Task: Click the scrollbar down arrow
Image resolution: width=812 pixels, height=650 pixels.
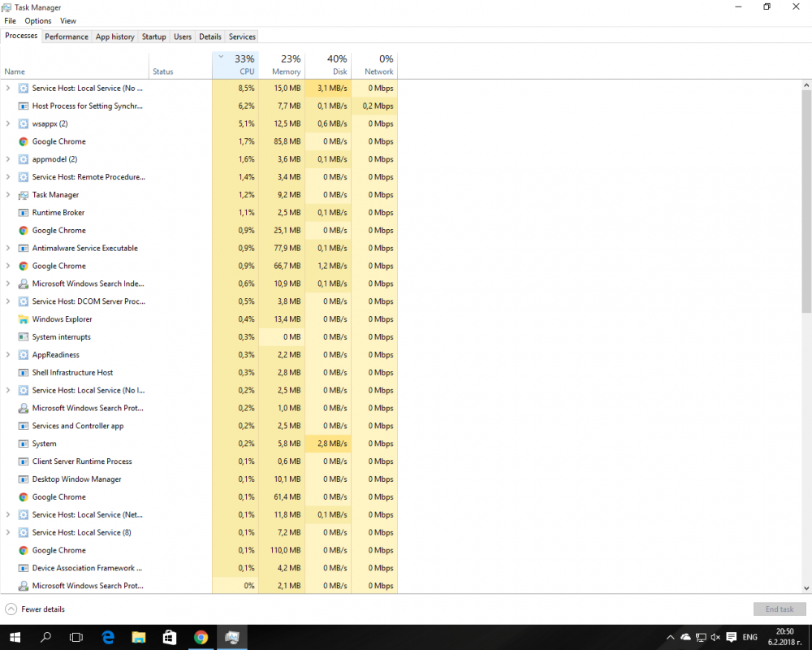Action: coord(806,588)
